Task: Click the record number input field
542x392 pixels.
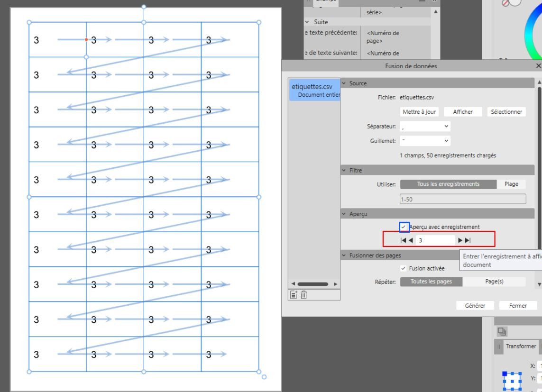Action: pyautogui.click(x=435, y=240)
